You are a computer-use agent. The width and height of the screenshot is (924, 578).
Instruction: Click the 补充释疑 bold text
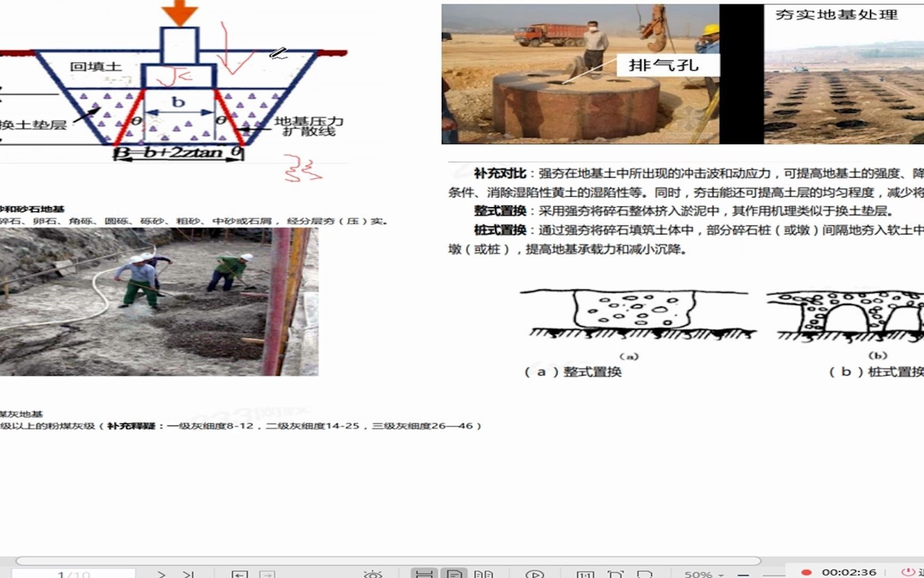tap(131, 426)
